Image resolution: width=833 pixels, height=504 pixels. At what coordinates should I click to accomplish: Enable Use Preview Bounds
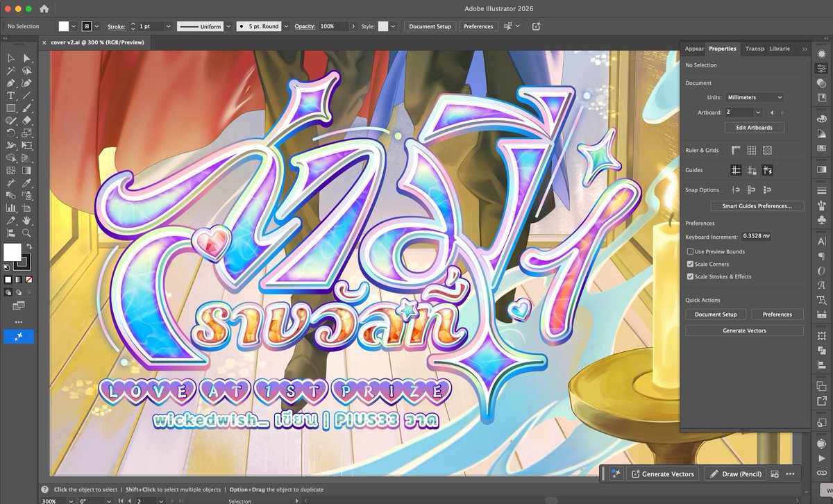[690, 251]
